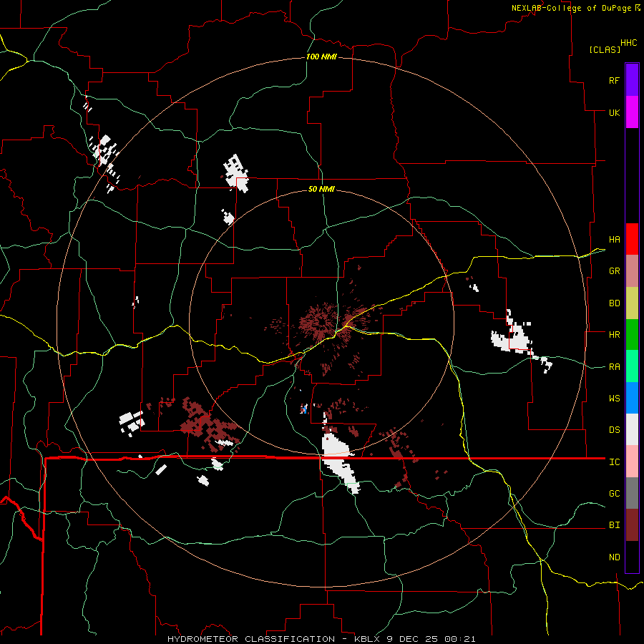Click the GC gray legend swatch
Image resolution: width=644 pixels, height=644 pixels.
tap(632, 493)
